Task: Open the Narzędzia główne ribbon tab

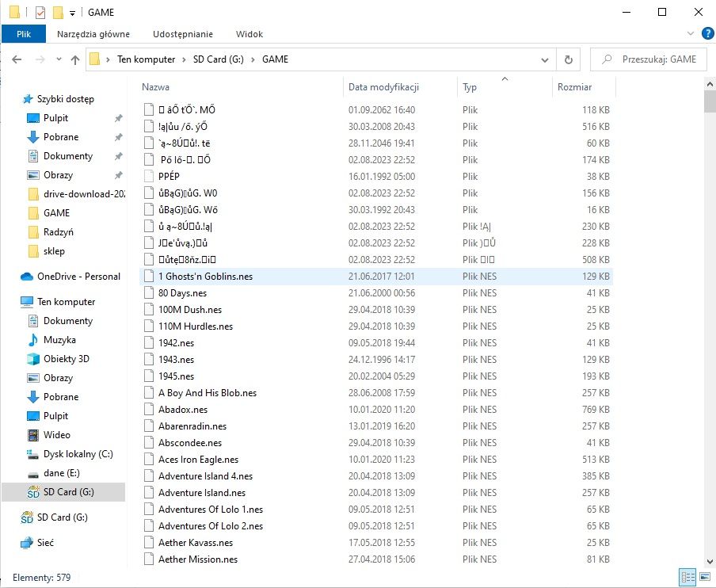Action: (93, 34)
